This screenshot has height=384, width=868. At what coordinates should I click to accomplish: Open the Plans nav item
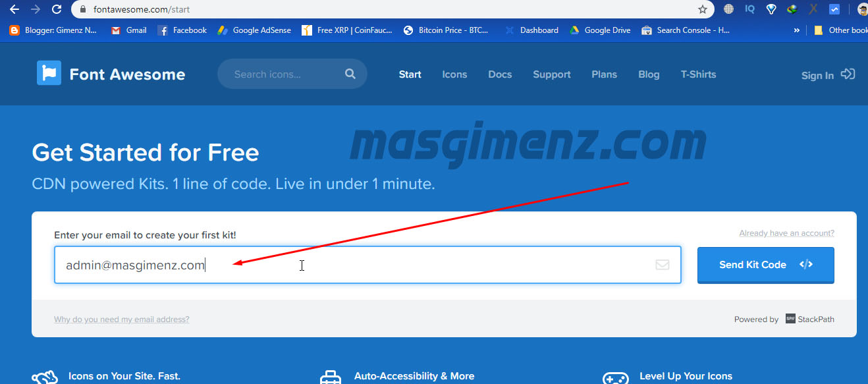click(x=604, y=74)
